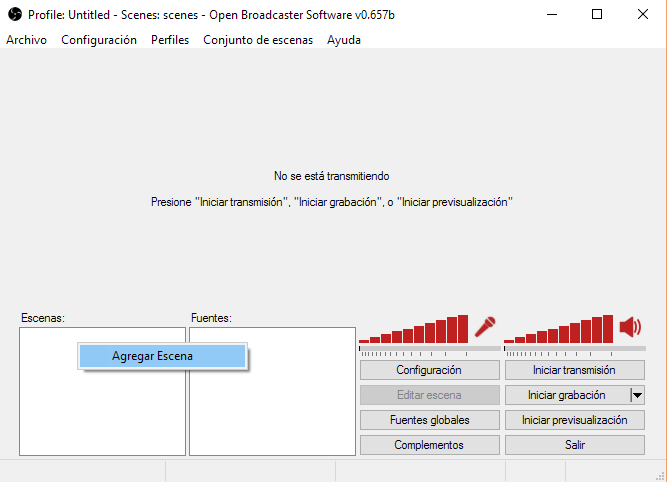
Task: Start recording with Iniciar grabación
Action: click(x=567, y=395)
